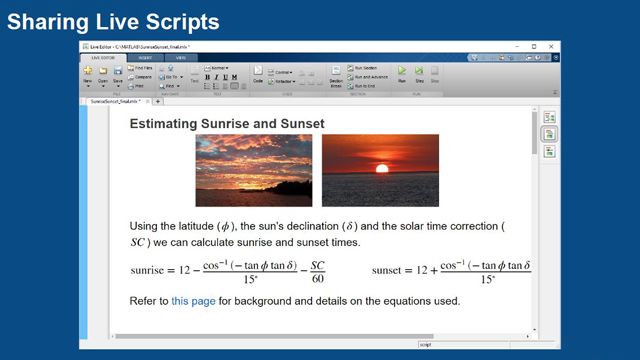Click the New live script icon
The image size is (640, 360).
click(x=88, y=71)
